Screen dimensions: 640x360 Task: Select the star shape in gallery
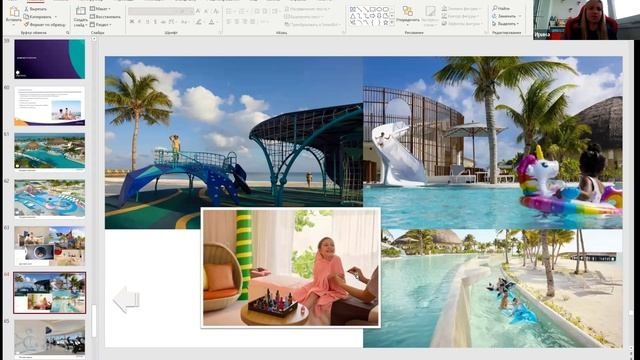[385, 23]
